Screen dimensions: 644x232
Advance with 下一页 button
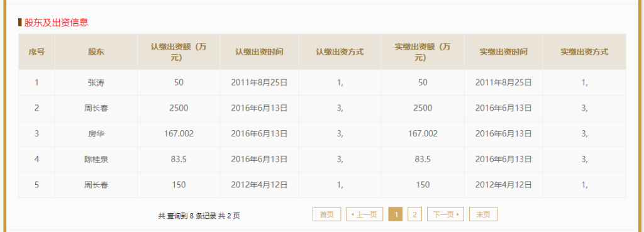(x=446, y=214)
